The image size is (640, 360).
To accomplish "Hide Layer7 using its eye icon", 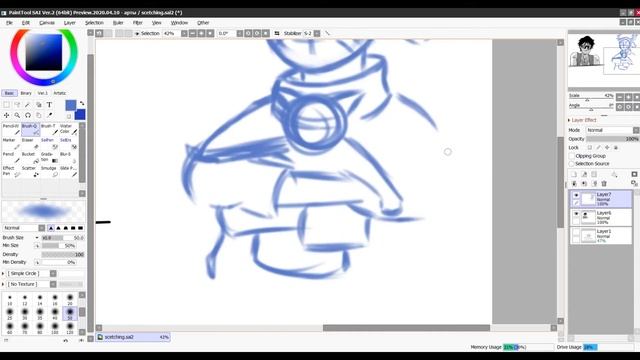I will [576, 195].
